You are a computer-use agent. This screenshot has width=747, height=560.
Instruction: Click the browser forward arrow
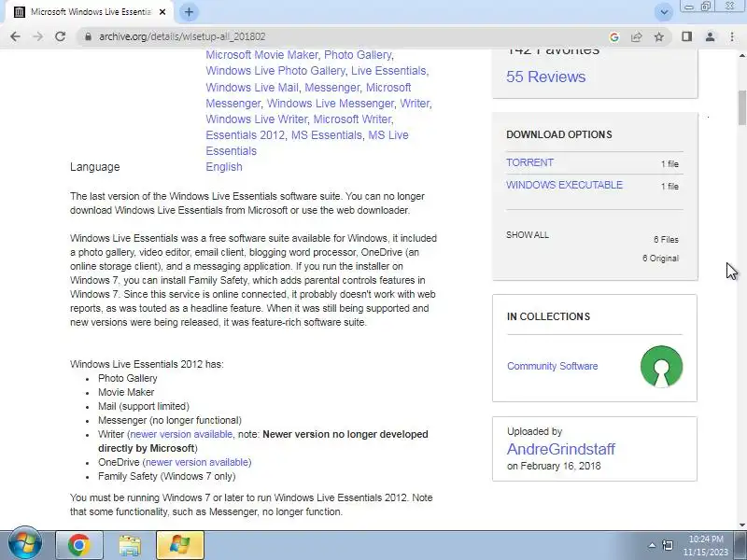click(x=37, y=36)
